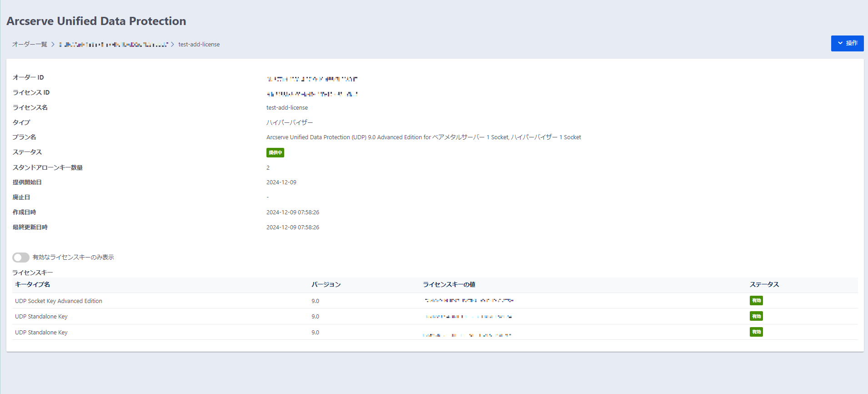The image size is (868, 394).
Task: Click the キータイプ名 column header
Action: (33, 284)
